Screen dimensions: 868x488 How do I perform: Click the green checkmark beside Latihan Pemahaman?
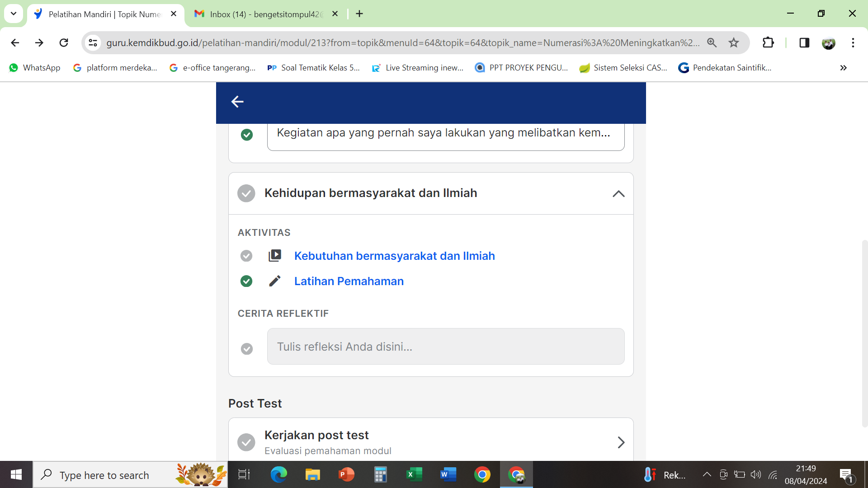point(246,281)
